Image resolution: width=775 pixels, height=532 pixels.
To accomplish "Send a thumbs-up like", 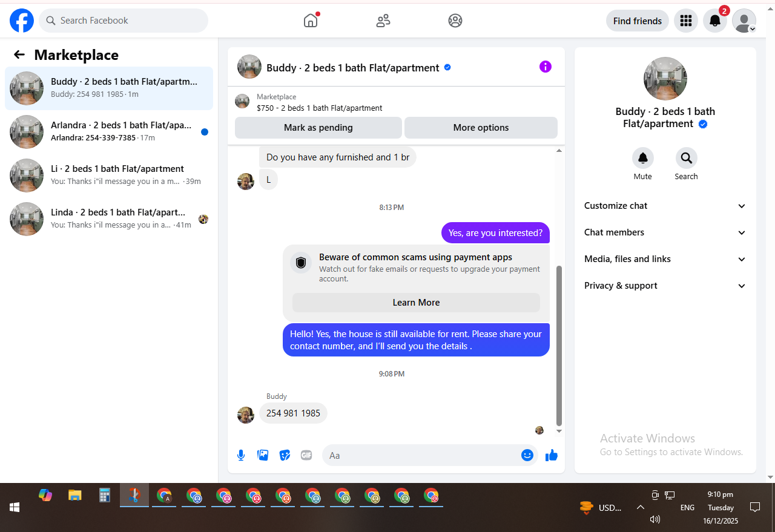I will point(551,455).
